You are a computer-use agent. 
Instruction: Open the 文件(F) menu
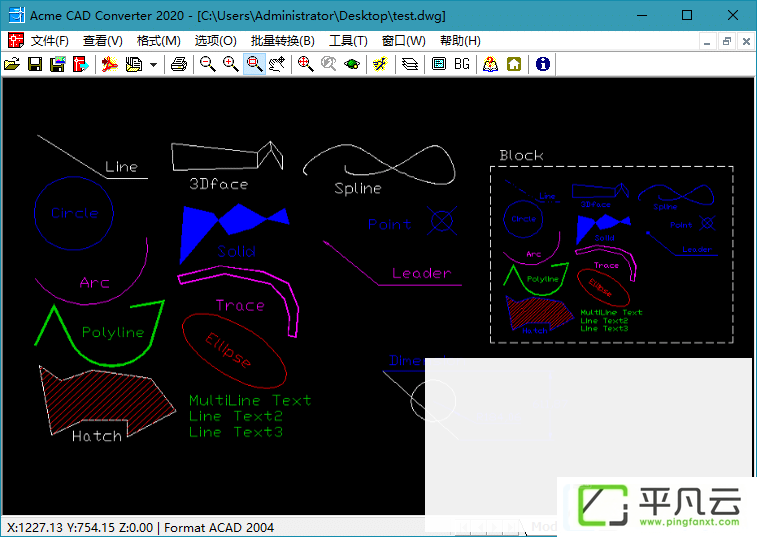[50, 41]
